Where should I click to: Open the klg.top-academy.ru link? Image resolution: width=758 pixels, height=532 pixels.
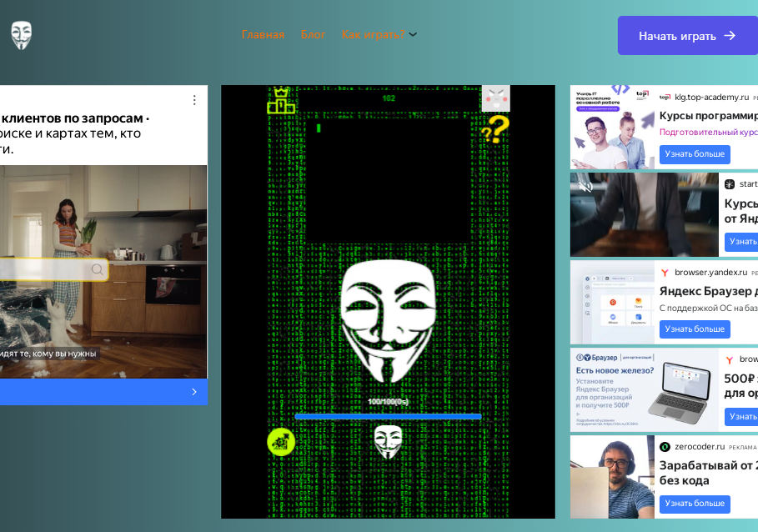pos(711,97)
